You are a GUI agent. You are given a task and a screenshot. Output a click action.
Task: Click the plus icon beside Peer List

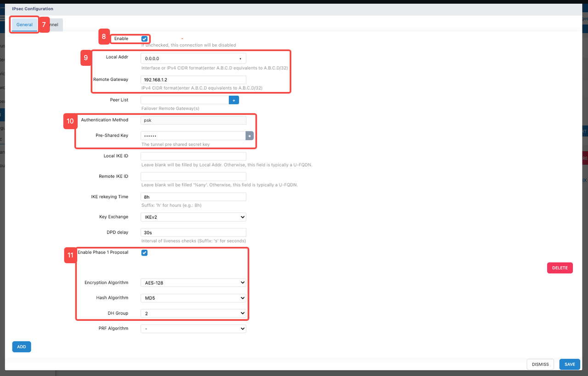pyautogui.click(x=234, y=100)
